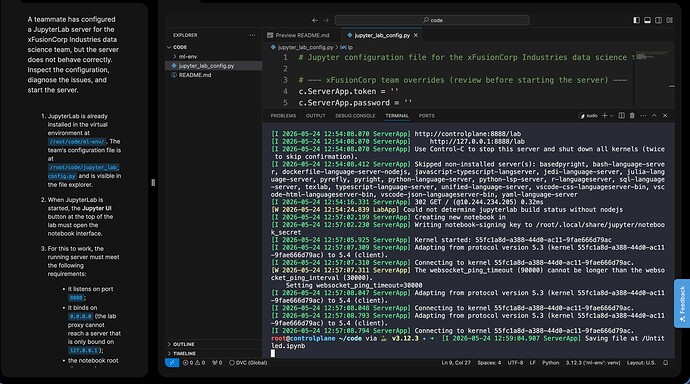Open Explorer more actions ellipsis
690x384 pixels.
point(252,35)
